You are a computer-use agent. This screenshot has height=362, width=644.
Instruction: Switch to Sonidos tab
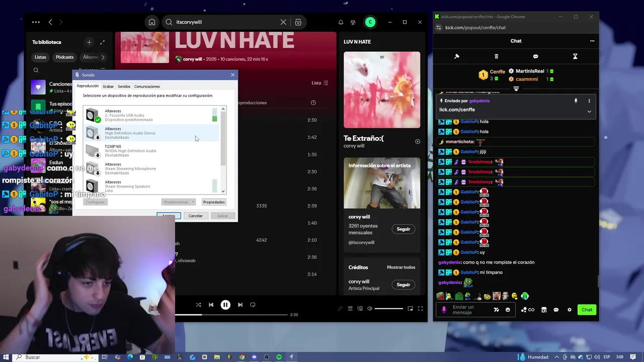pos(124,86)
